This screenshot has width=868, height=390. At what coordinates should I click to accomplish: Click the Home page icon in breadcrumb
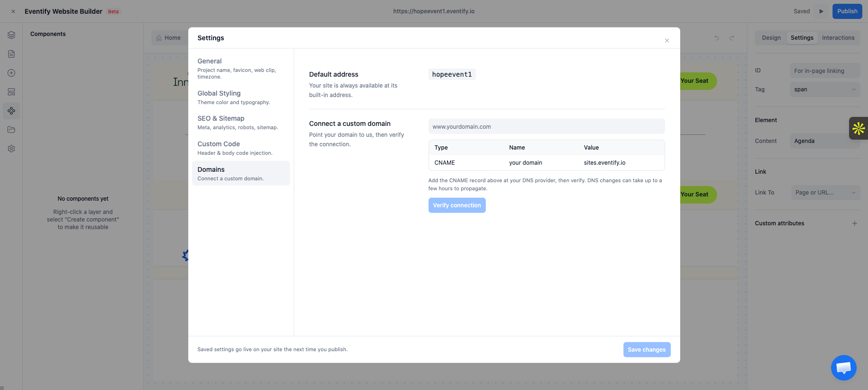[159, 38]
